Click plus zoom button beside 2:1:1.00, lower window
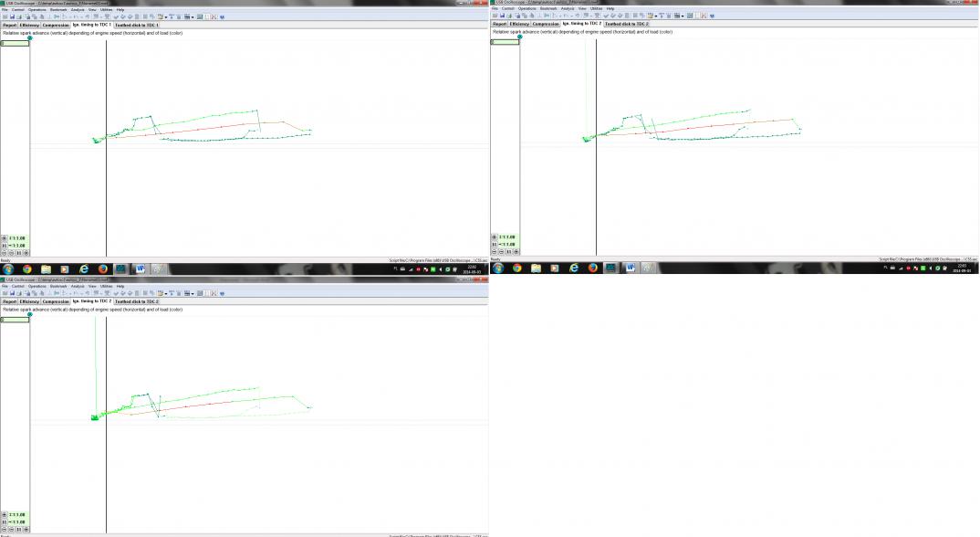Screen dimensions: 980x537 [5, 515]
